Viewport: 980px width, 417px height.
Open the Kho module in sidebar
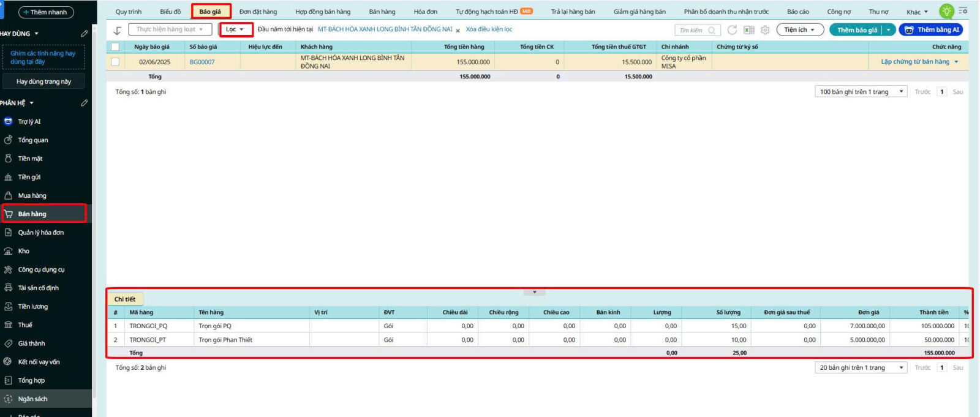click(x=23, y=251)
